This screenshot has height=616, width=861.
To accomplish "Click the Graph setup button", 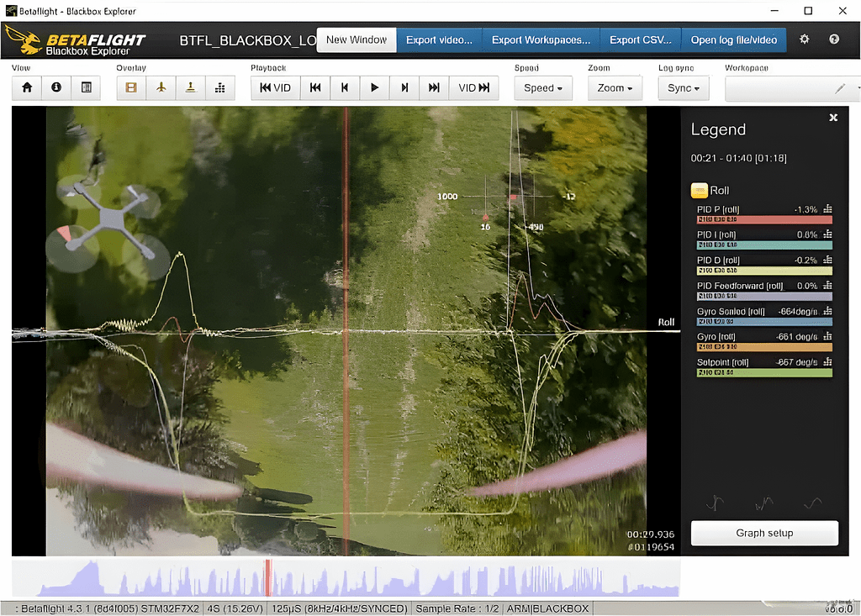I will [764, 533].
